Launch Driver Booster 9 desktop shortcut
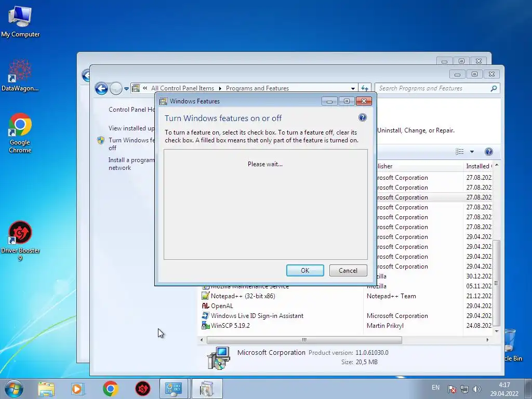The width and height of the screenshot is (532, 399). [20, 241]
